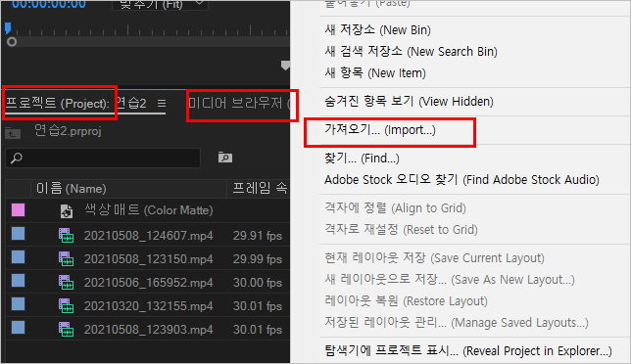Click the 30.00 fps value
This screenshot has height=364, width=631.
(x=258, y=283)
